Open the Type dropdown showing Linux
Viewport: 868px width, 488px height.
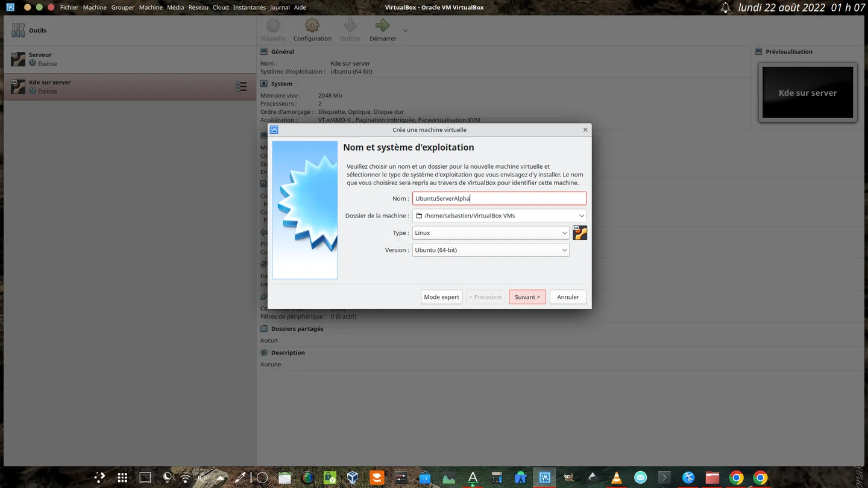[x=491, y=233]
